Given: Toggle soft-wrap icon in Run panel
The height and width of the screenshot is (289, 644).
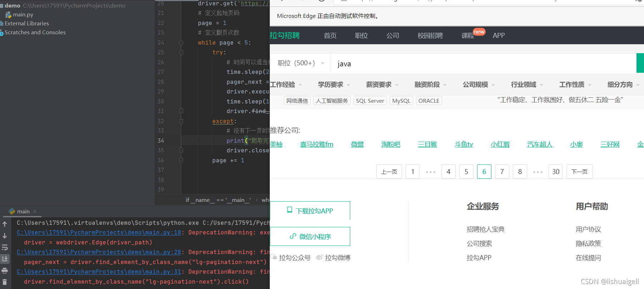Looking at the screenshot, I should 5,247.
